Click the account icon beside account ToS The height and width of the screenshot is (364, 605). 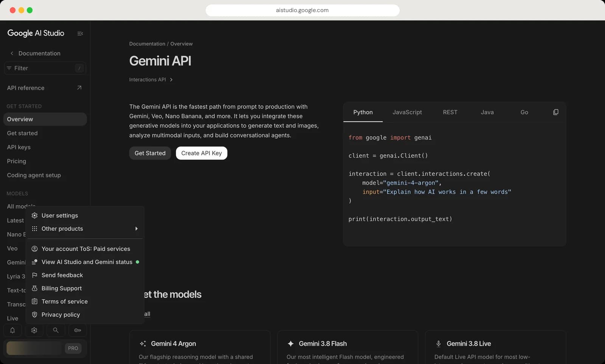(34, 249)
